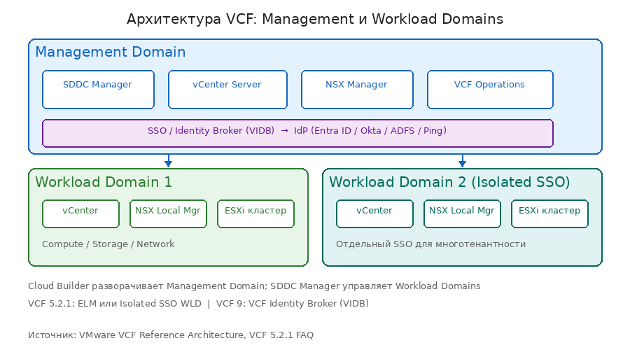The width and height of the screenshot is (630, 364).
Task: Click ESXi кластер box in Workload Domain 1
Action: click(255, 213)
